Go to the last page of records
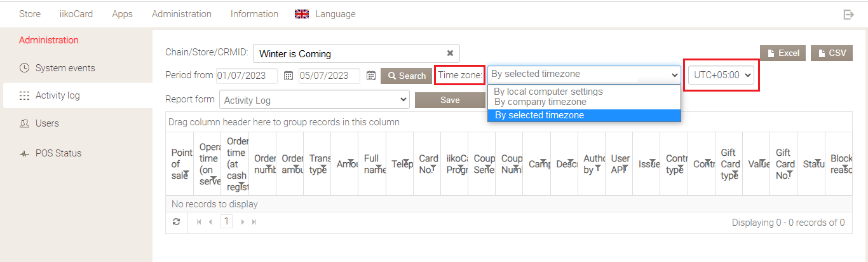 [x=254, y=222]
